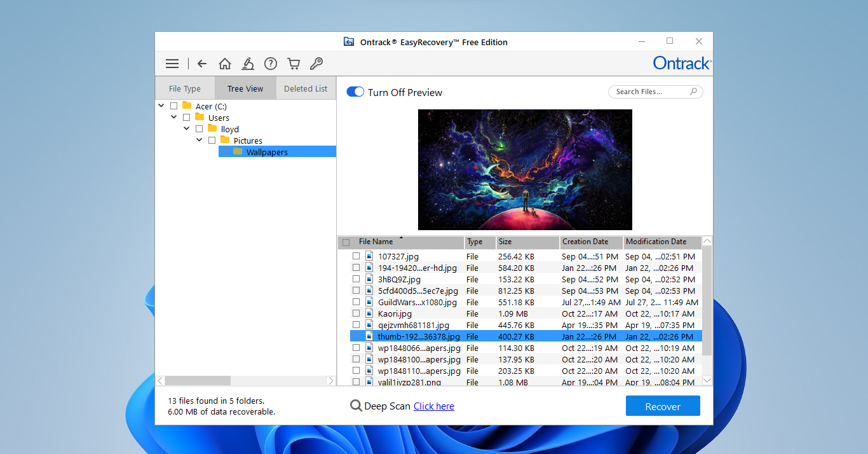The image size is (868, 454).
Task: Tick the Users folder checkbox
Action: point(186,118)
